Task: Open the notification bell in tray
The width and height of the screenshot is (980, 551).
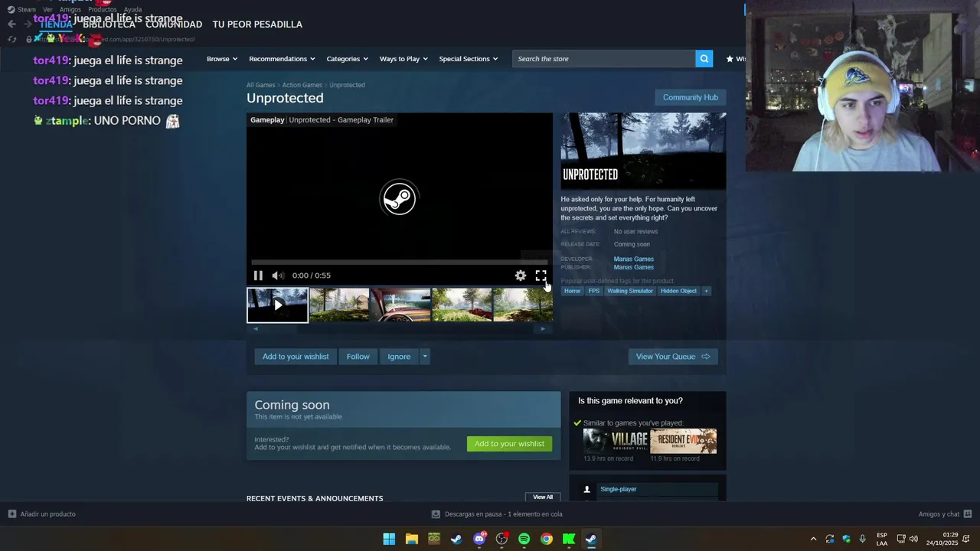Action: [968, 539]
